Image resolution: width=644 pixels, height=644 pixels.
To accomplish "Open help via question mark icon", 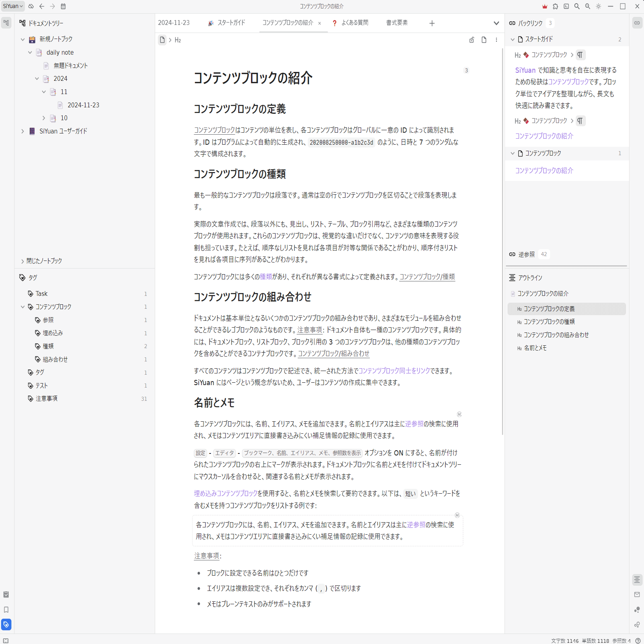I will (638, 641).
